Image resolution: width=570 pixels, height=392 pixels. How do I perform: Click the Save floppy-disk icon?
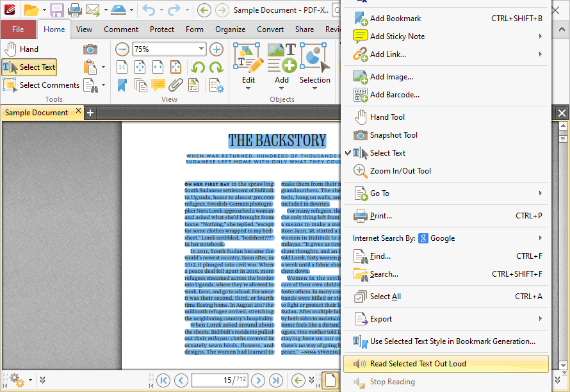57,10
